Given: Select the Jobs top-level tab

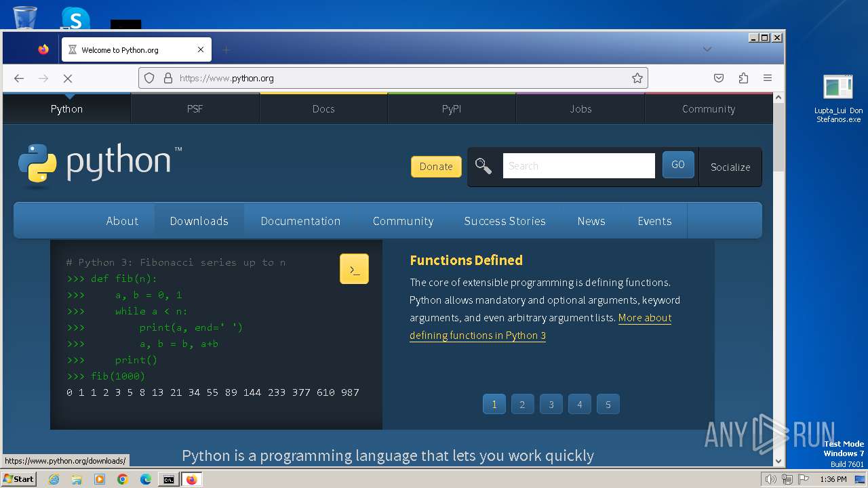Looking at the screenshot, I should coord(580,108).
